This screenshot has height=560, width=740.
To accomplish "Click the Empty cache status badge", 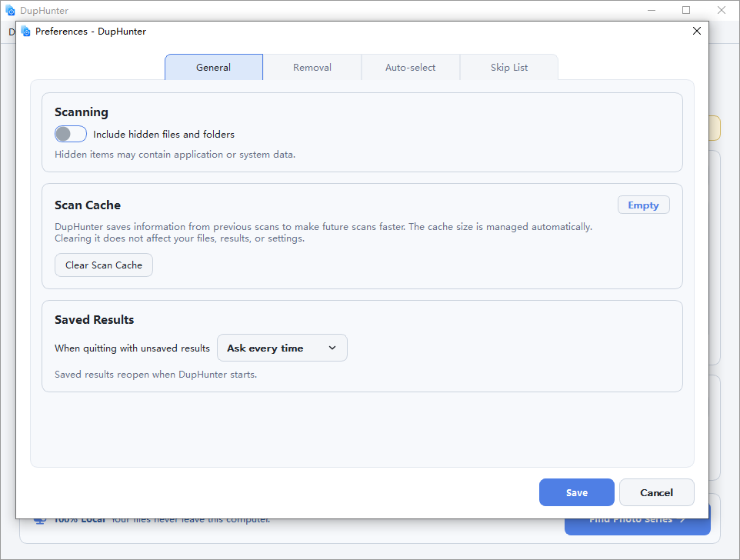I will (x=644, y=205).
